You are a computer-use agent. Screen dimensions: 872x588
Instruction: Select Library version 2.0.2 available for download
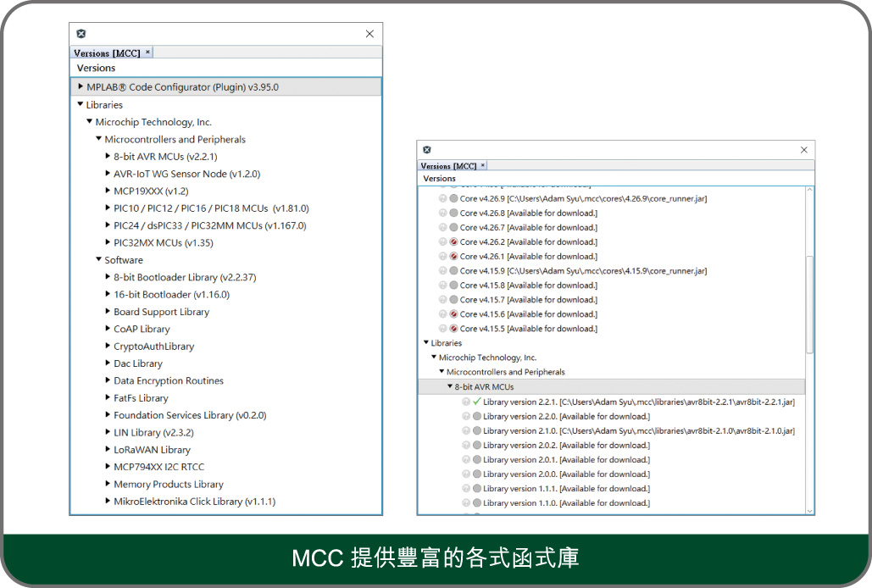tap(566, 445)
